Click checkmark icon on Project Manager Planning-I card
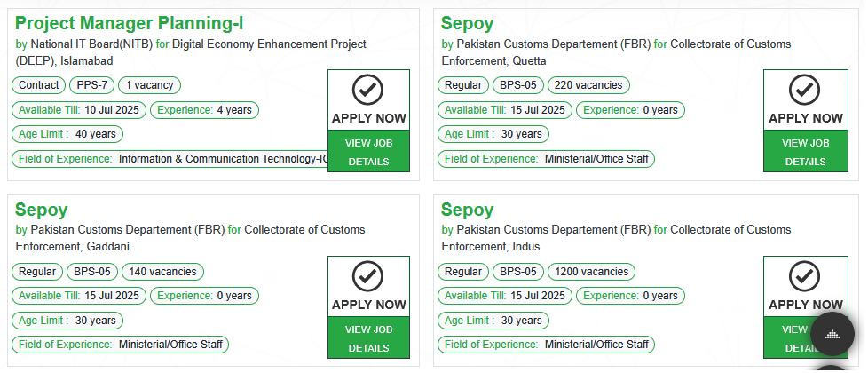This screenshot has width=868, height=373. point(367,90)
